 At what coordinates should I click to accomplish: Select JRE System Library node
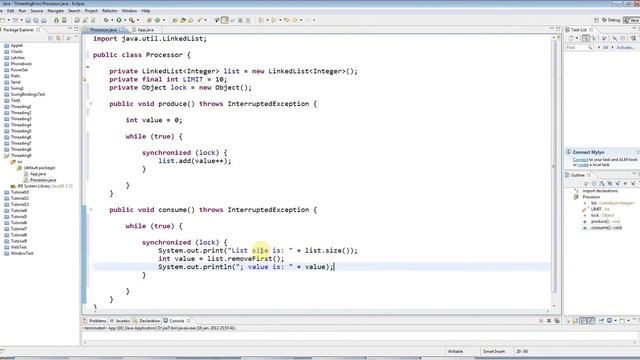tap(41, 186)
